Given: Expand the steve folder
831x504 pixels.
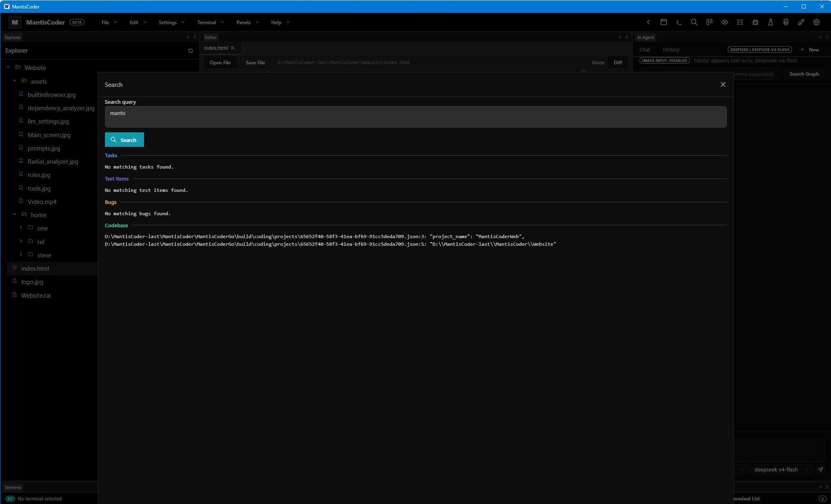Looking at the screenshot, I should coord(21,255).
